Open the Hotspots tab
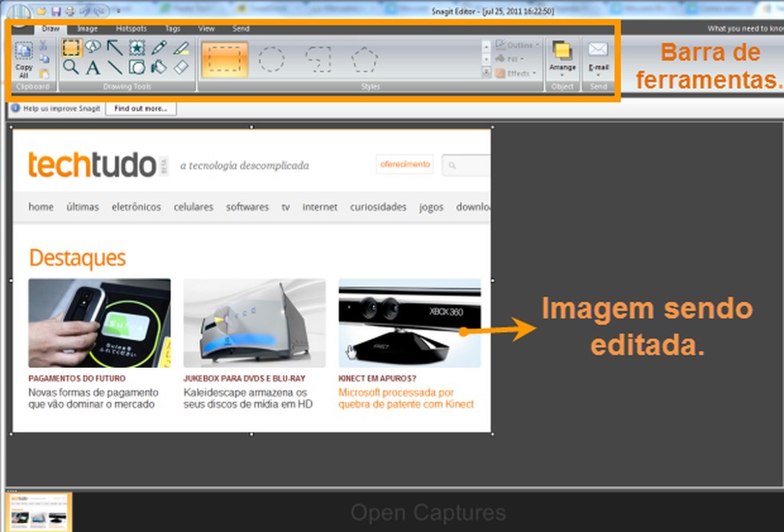784x532 pixels. click(x=131, y=28)
